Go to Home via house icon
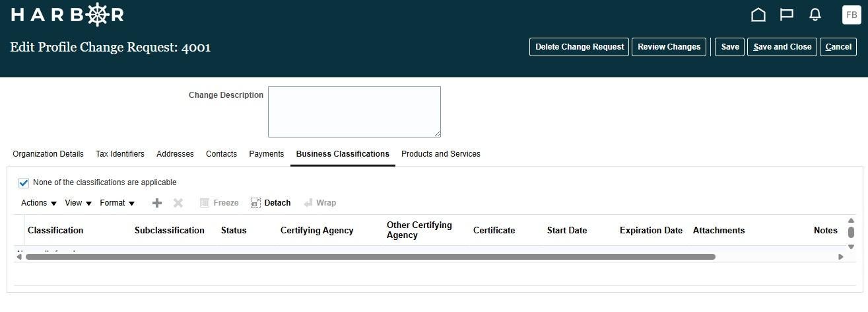This screenshot has width=868, height=312. click(758, 15)
